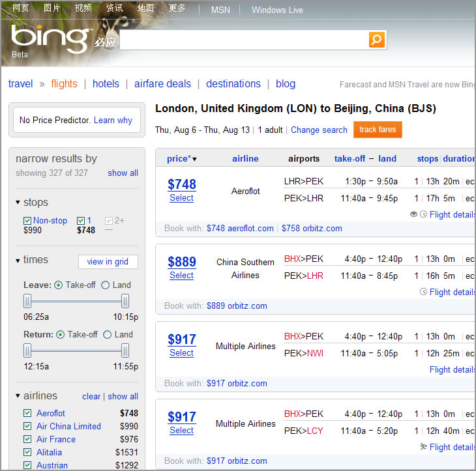
Task: Collapse the airlines filter section
Action: point(18,396)
